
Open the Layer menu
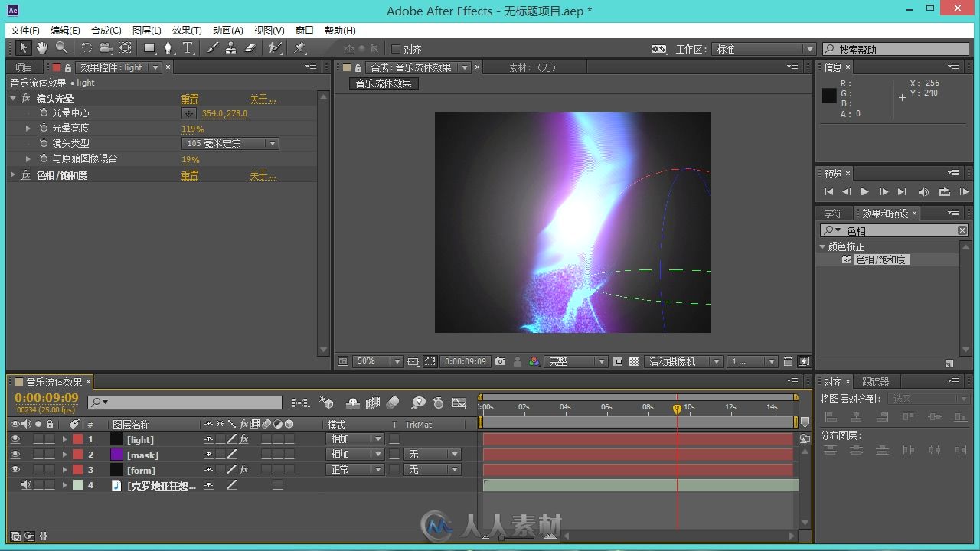pyautogui.click(x=147, y=31)
